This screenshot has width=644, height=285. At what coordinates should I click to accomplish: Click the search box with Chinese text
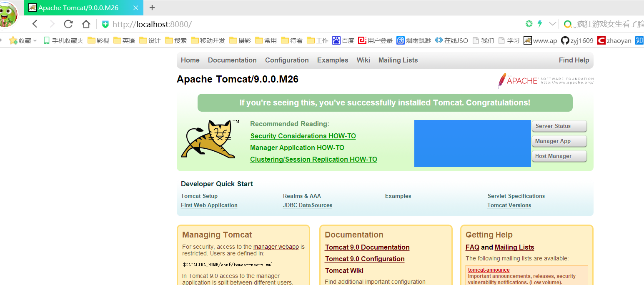click(610, 24)
